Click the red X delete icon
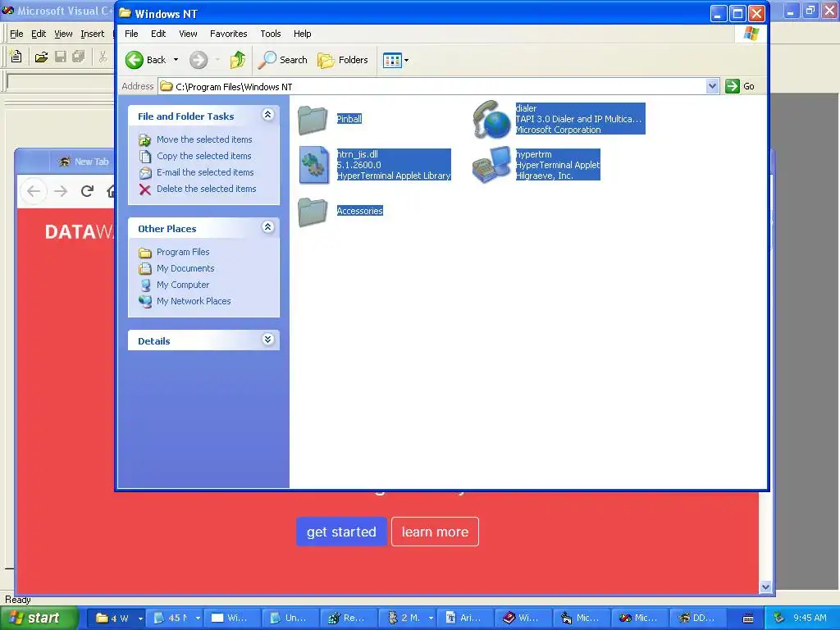Image resolution: width=840 pixels, height=630 pixels. pyautogui.click(x=144, y=189)
